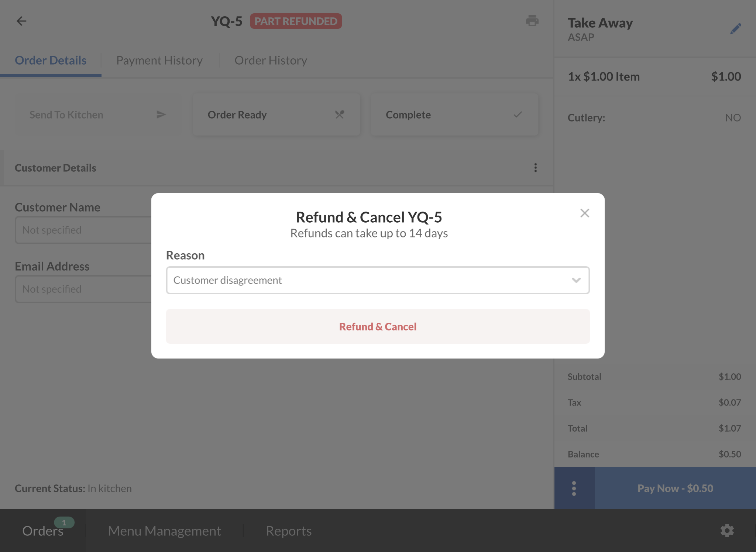Select the Order Details tab
Viewport: 756px width, 552px height.
[51, 61]
